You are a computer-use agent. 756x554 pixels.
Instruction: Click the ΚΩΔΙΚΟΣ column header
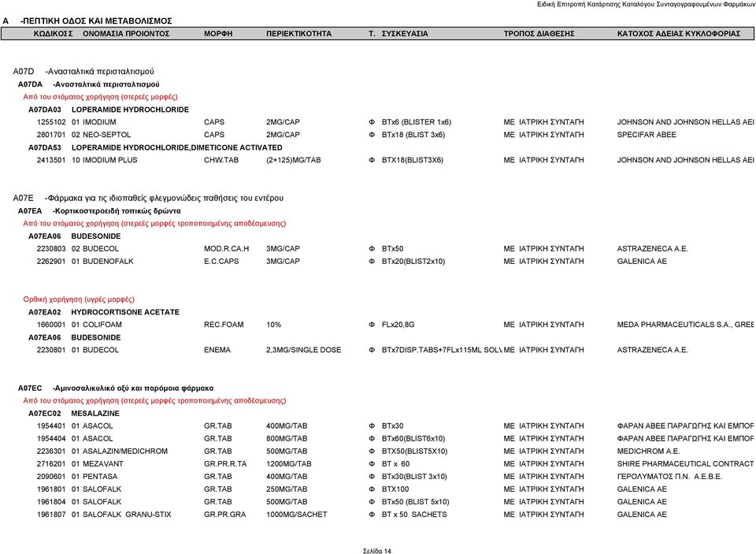53,34
